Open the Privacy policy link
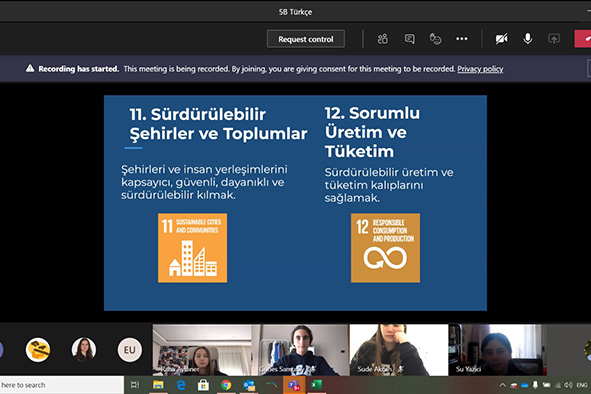 pos(480,69)
